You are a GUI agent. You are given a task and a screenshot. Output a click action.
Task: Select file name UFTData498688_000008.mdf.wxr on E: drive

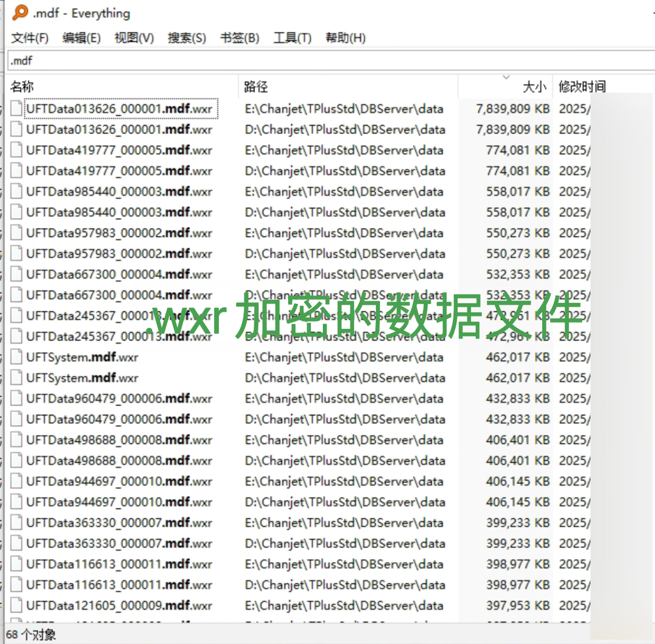(x=119, y=440)
